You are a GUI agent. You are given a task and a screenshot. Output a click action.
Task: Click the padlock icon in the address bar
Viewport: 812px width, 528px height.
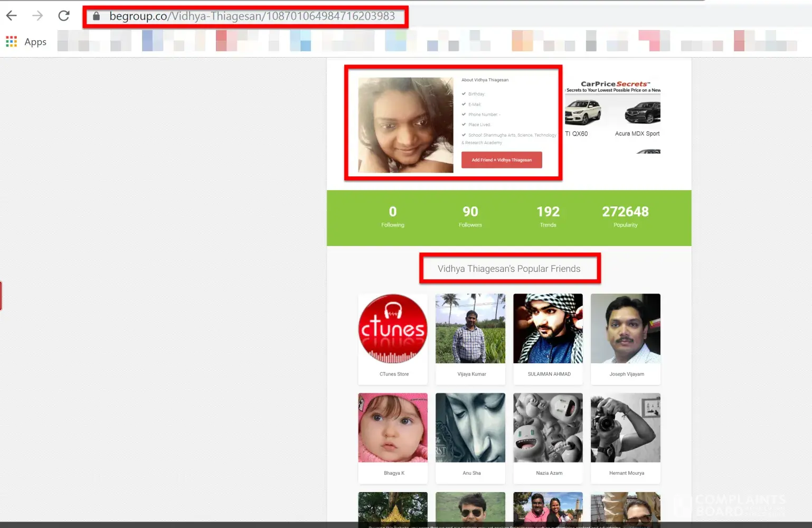(96, 16)
